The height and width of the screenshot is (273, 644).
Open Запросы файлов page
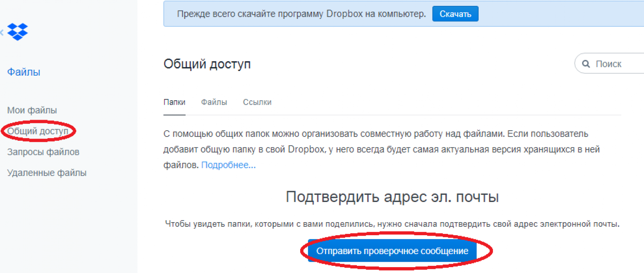pyautogui.click(x=43, y=152)
